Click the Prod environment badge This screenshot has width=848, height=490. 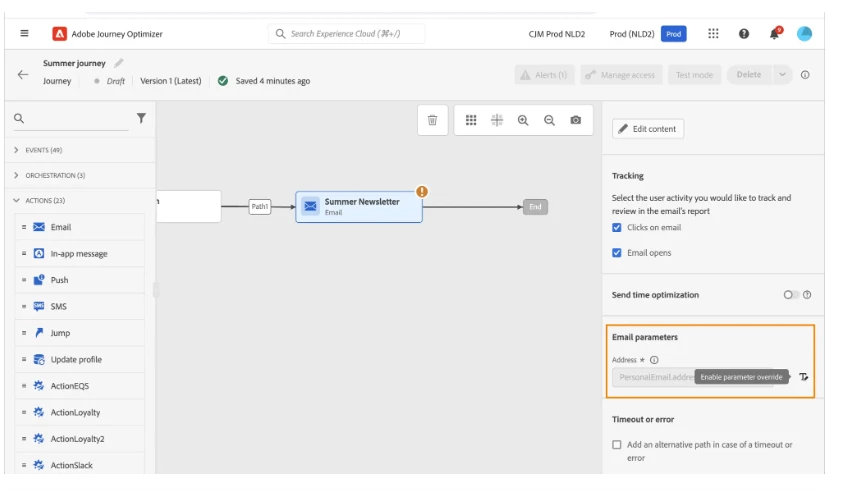[673, 34]
